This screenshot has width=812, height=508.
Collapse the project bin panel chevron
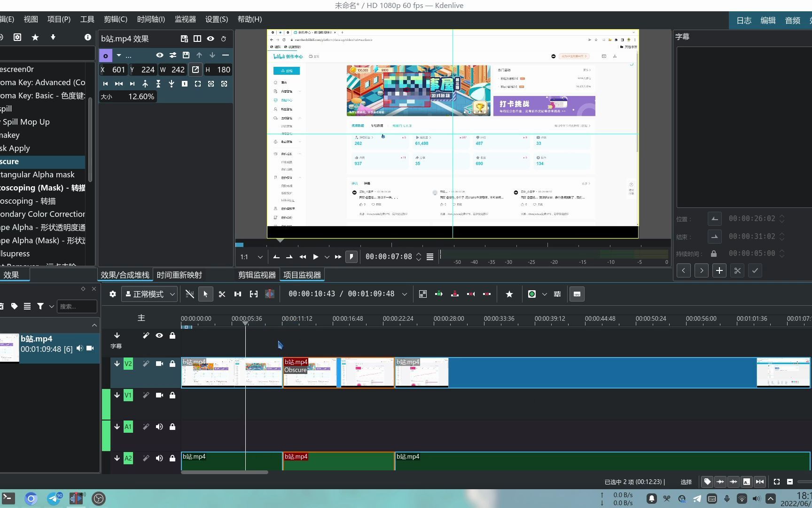pos(94,325)
